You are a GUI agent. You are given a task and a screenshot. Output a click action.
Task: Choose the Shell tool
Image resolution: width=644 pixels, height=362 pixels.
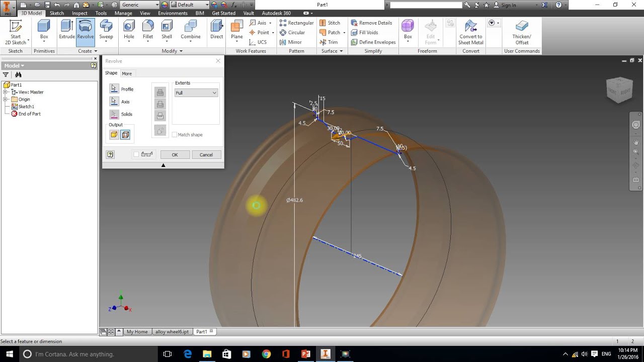coord(167,29)
